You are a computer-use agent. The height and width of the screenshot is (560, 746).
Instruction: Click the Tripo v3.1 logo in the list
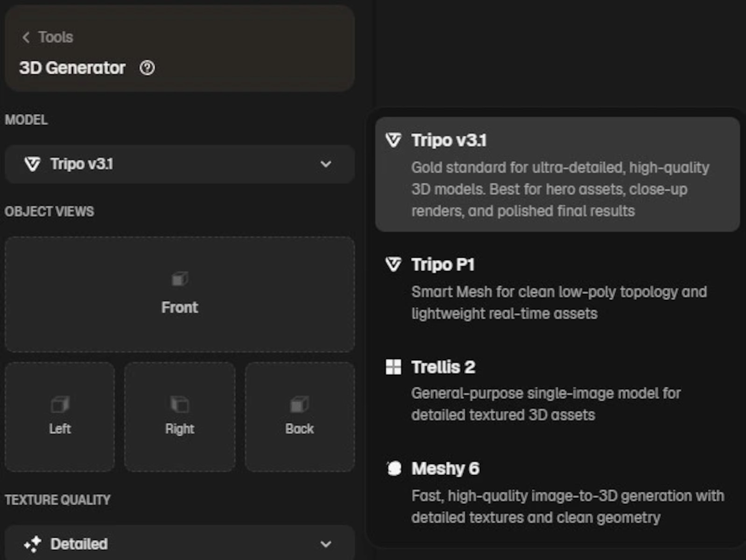tap(393, 140)
